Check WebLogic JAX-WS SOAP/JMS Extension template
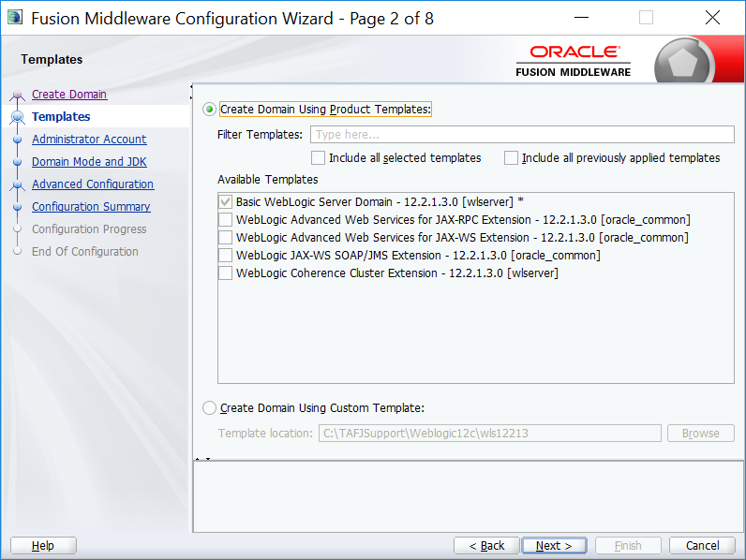Screen dimensions: 746x560 coord(225,256)
